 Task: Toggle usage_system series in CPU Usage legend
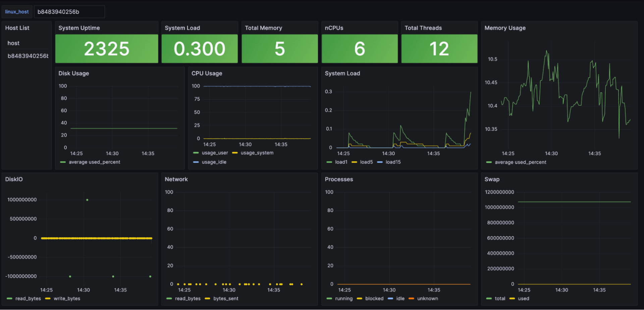pos(257,153)
